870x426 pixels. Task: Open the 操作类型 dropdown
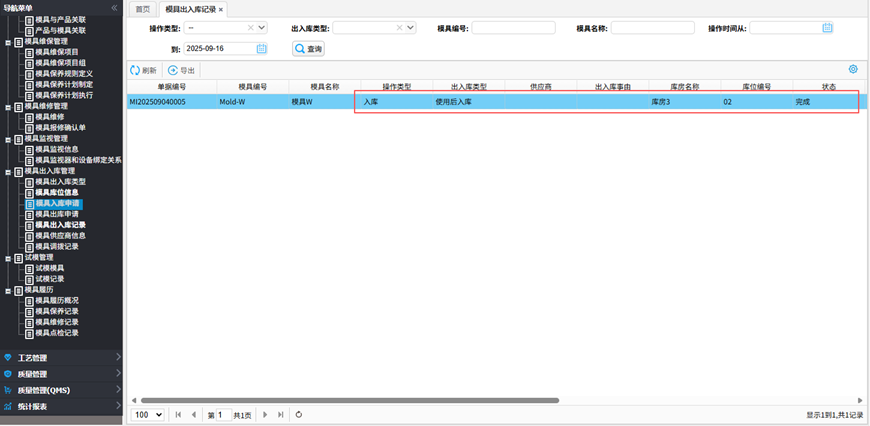(261, 28)
